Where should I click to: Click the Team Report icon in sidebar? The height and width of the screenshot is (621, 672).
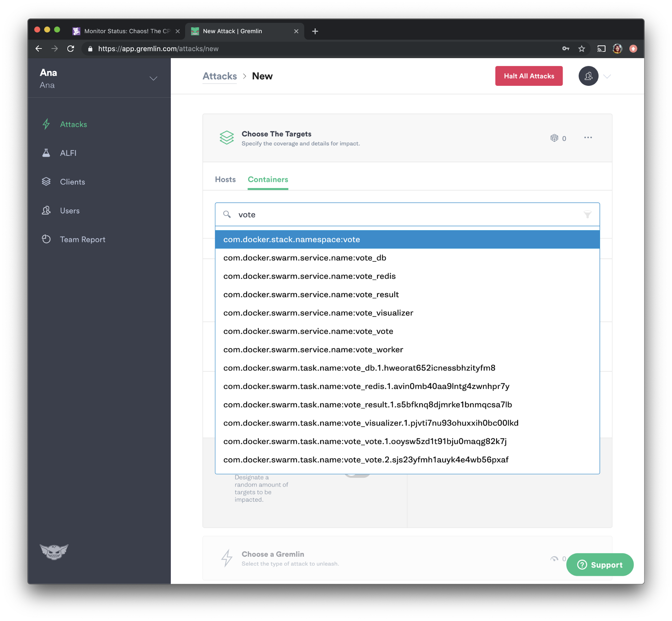(47, 239)
